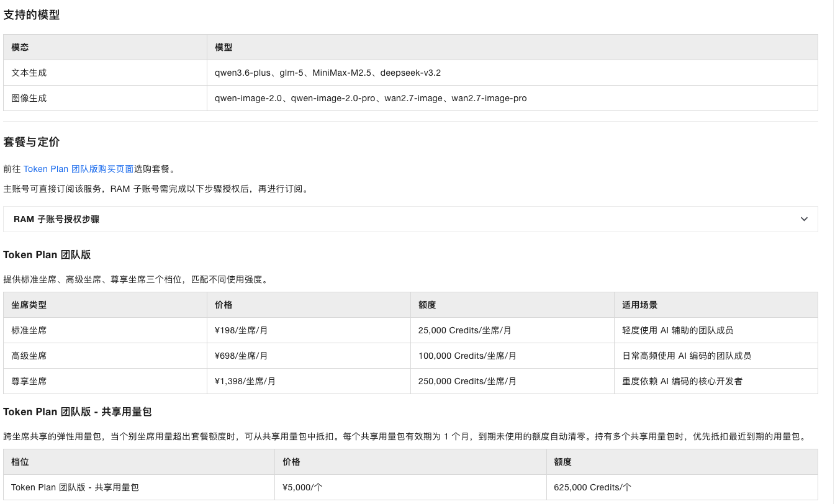Click the 标准坐席 cell

tap(105, 330)
